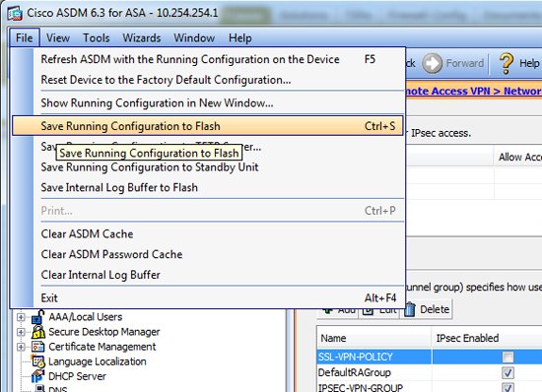Toggle IPsec Enabled for SSL-VPN-POLICY
Screen dimensions: 542x392
point(508,357)
